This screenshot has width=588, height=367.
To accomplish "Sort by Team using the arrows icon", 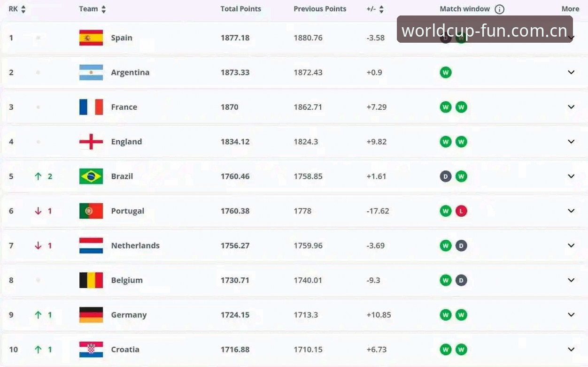I will coord(104,9).
